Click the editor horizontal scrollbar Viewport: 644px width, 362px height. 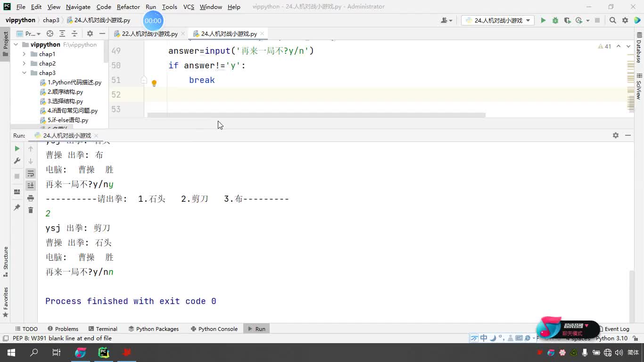(316, 115)
